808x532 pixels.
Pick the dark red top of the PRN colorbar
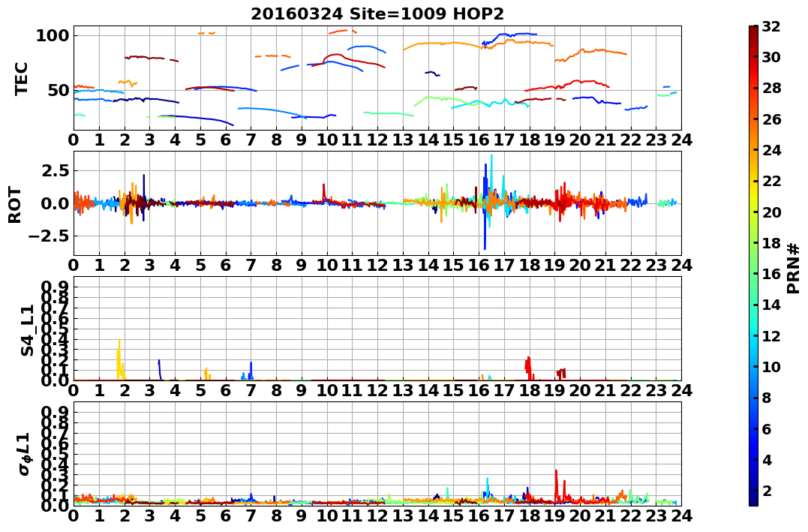click(x=753, y=31)
